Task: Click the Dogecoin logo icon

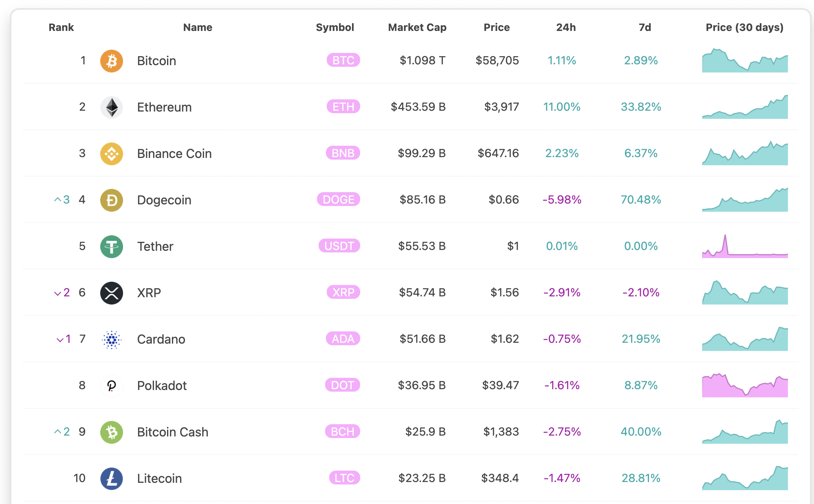Action: tap(112, 200)
